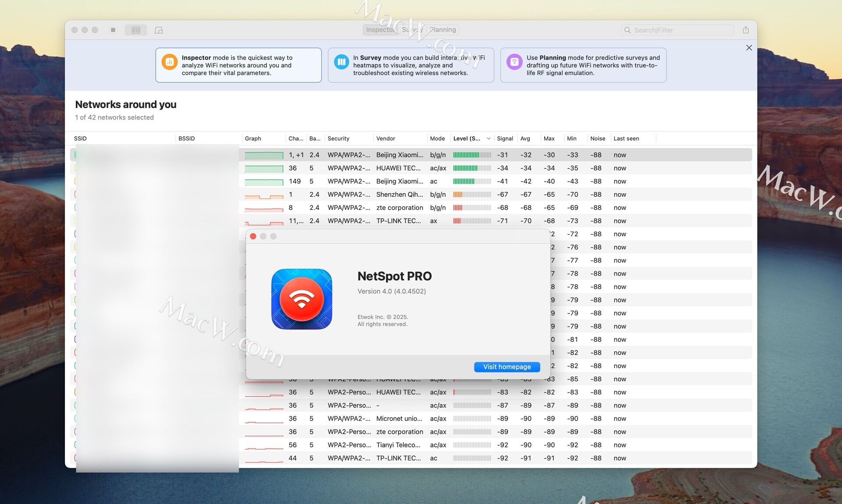This screenshot has width=842, height=504.
Task: Close the NetSpot PRO about dialog
Action: (253, 236)
